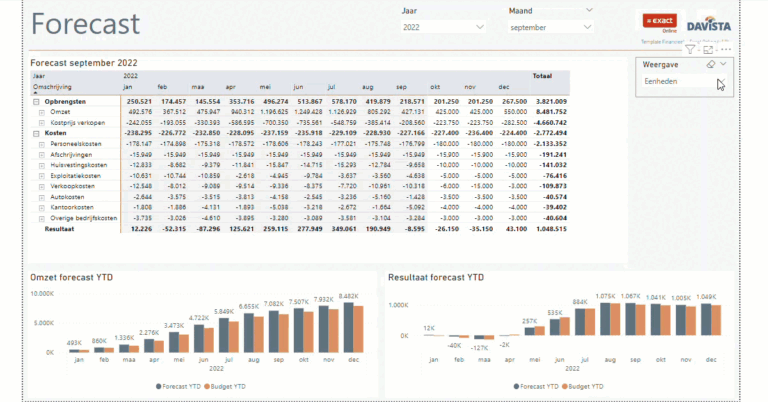The height and width of the screenshot is (402, 768).
Task: Click the jul bar labeled 884K in Resultaat chart
Action: (580, 322)
